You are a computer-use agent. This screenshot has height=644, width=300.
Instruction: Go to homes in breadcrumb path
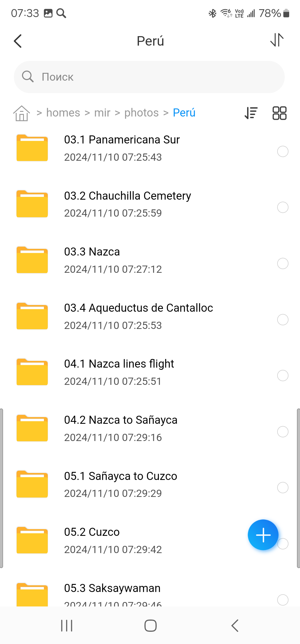click(x=63, y=113)
